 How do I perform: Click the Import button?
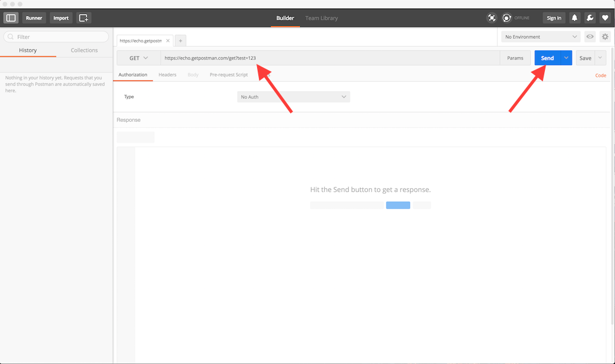[61, 18]
